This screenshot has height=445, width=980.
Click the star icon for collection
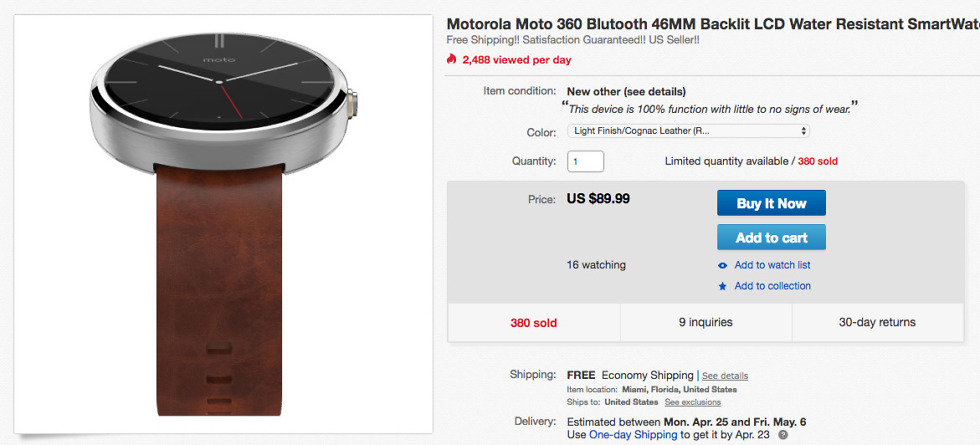click(723, 286)
